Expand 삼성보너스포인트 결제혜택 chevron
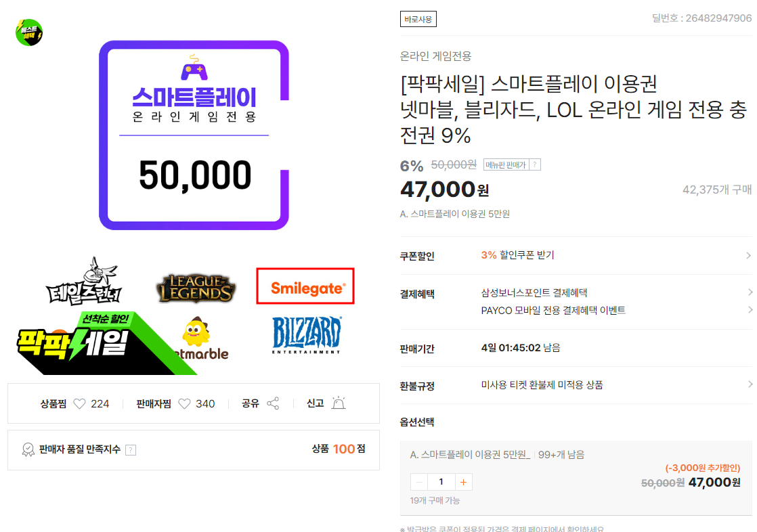The image size is (757, 532). pos(750,292)
